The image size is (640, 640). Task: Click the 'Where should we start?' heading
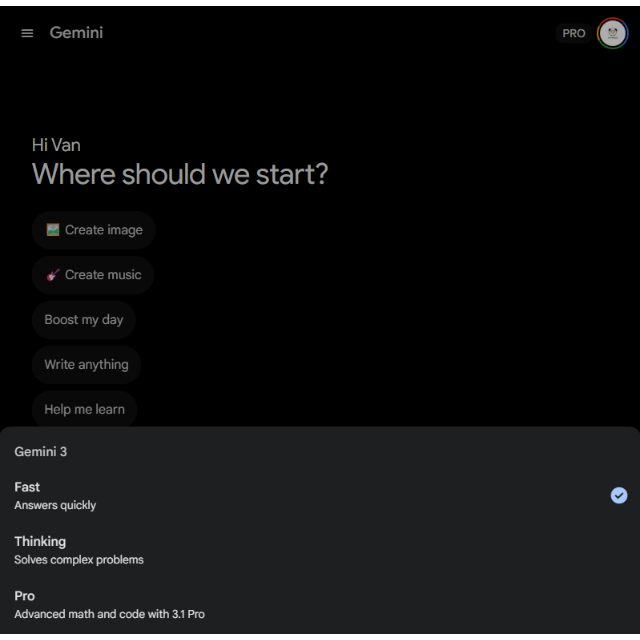click(180, 175)
